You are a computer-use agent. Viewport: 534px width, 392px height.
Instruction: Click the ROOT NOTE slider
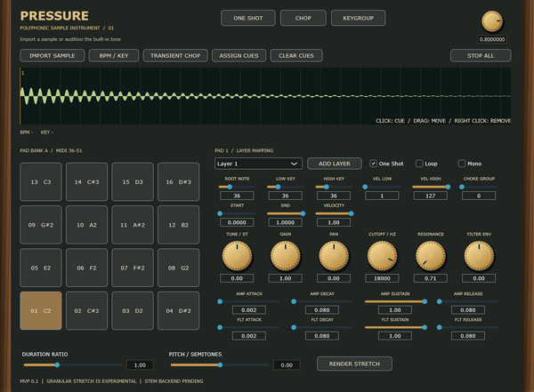point(237,187)
